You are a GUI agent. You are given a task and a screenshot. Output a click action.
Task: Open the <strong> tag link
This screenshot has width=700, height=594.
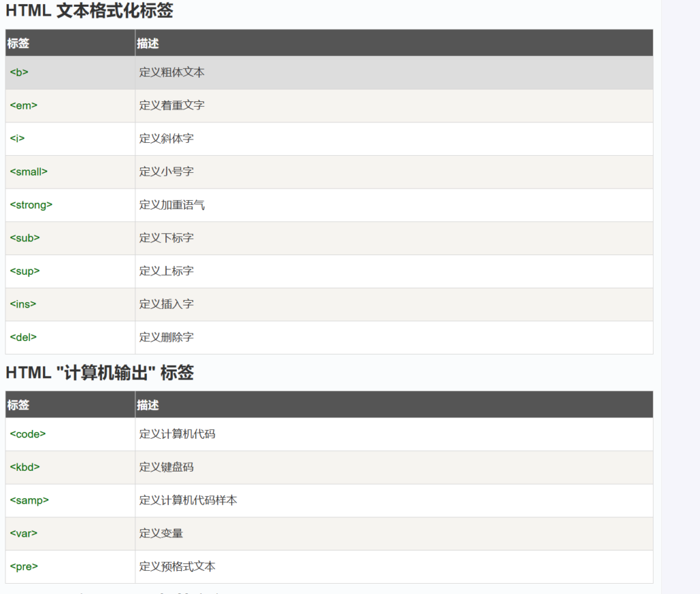click(x=31, y=205)
